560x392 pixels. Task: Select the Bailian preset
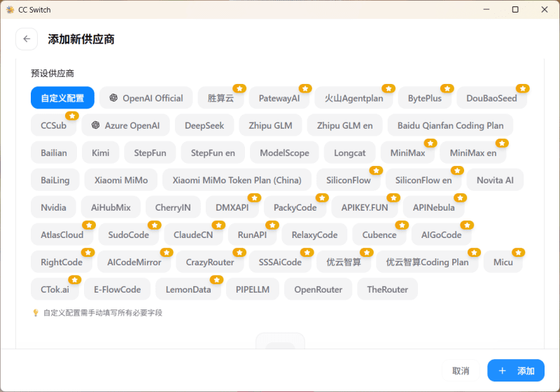[x=54, y=153]
